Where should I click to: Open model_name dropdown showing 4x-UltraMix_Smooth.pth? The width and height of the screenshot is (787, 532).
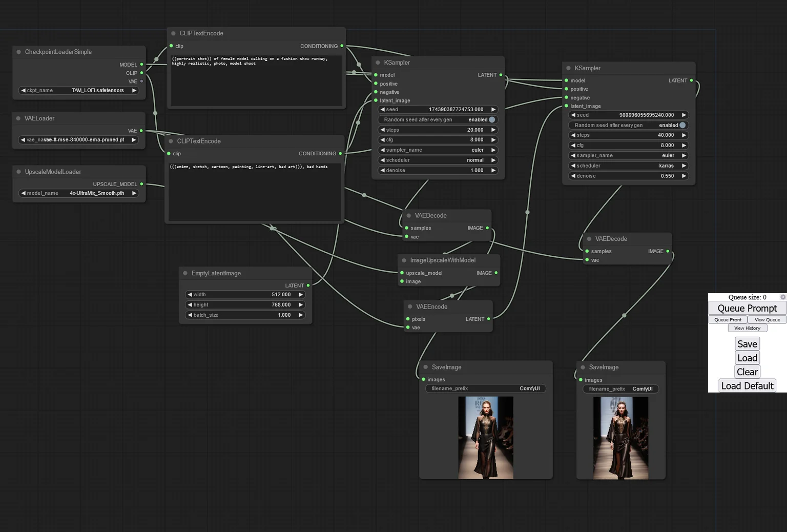(x=79, y=193)
